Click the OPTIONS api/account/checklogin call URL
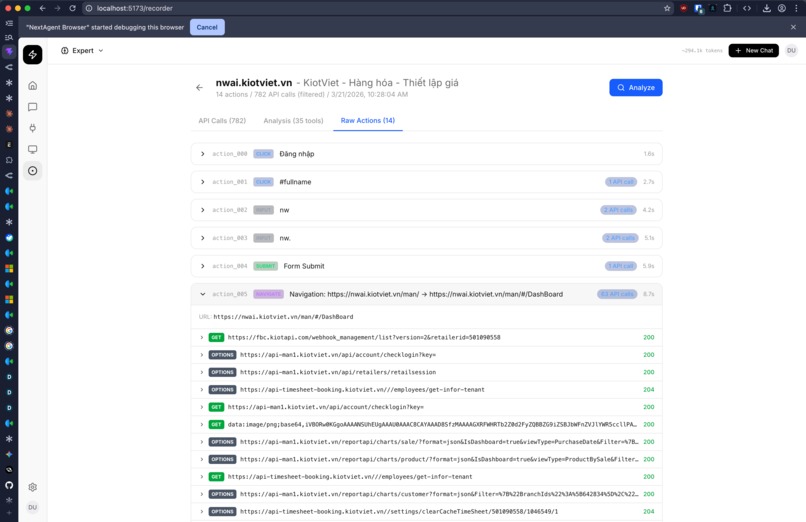Screen dimensions: 806x522 pyautogui.click(x=338, y=355)
